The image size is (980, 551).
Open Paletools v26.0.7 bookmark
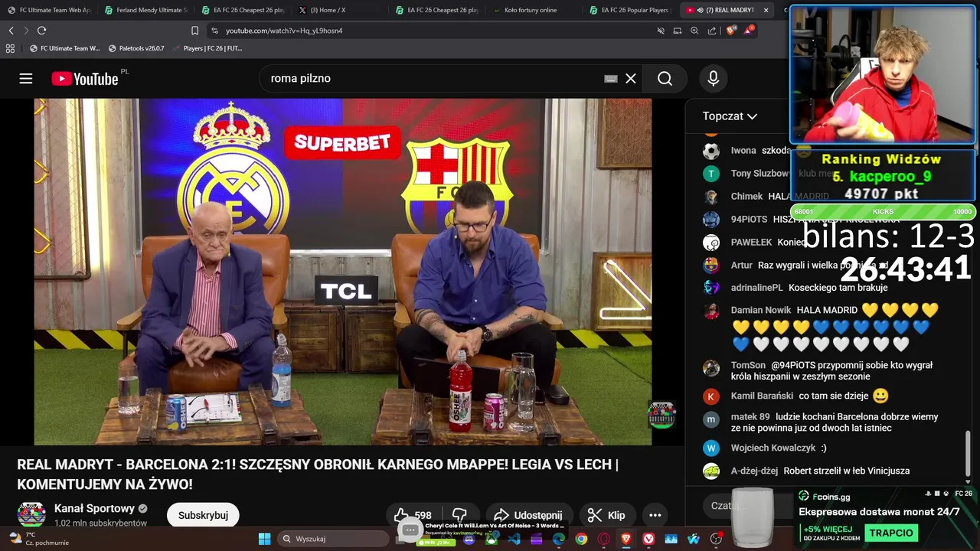coord(136,48)
